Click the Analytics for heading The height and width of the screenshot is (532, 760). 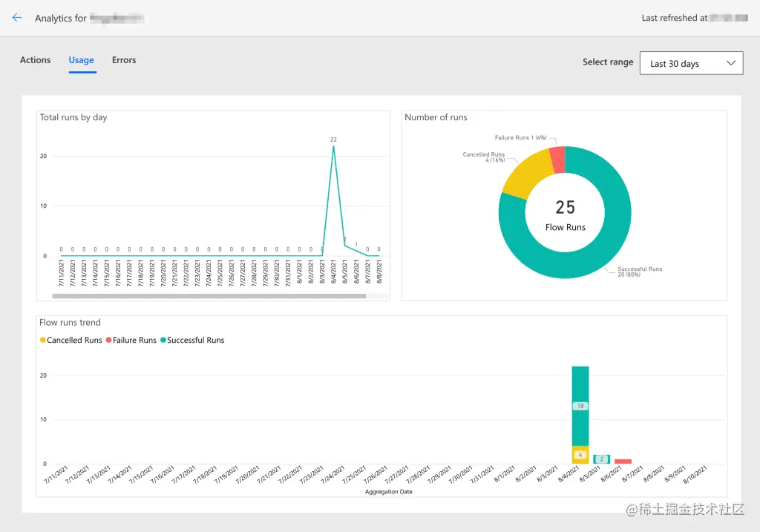point(61,19)
